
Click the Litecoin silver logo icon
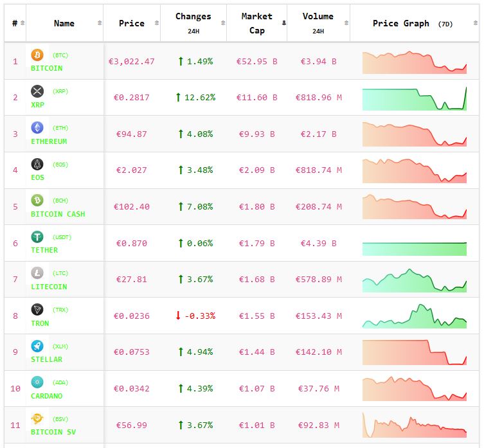[37, 273]
